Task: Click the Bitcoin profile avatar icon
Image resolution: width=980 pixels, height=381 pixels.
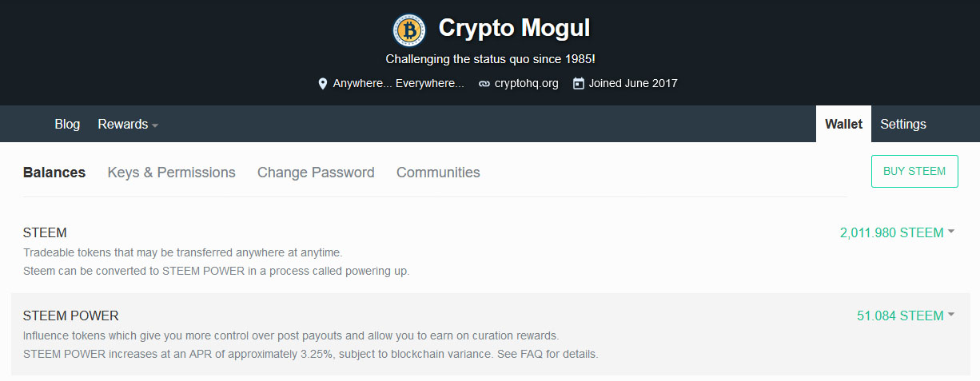Action: pos(409,30)
